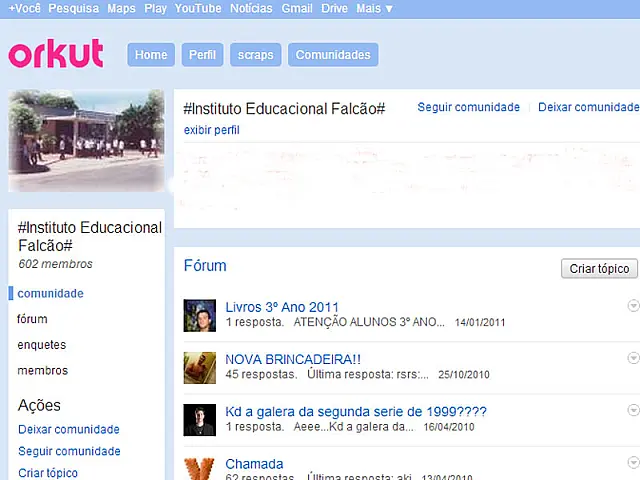Select enquetes in sidebar menu
640x480 pixels.
pos(42,345)
